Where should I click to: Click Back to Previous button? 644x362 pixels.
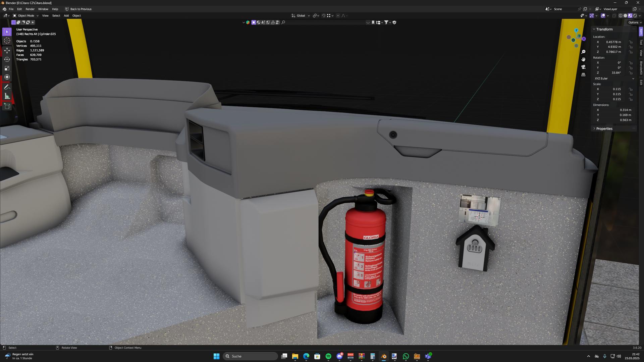coord(78,9)
